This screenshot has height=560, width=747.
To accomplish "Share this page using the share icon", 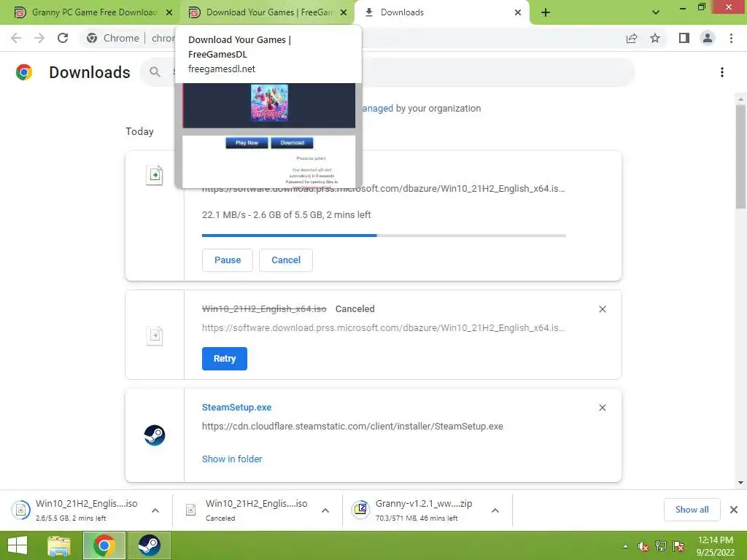I will coord(632,38).
